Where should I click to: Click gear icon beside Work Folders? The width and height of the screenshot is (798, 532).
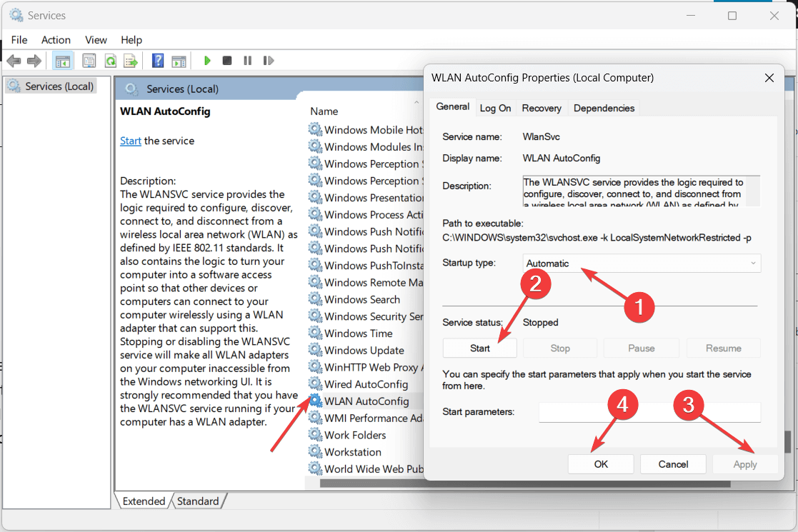coord(316,435)
